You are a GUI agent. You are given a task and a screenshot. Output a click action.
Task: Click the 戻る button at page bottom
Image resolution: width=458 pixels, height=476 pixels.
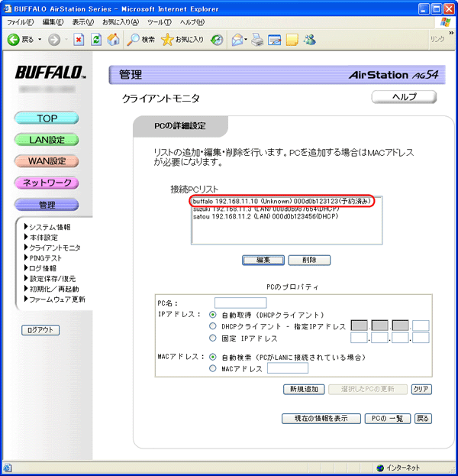[423, 419]
